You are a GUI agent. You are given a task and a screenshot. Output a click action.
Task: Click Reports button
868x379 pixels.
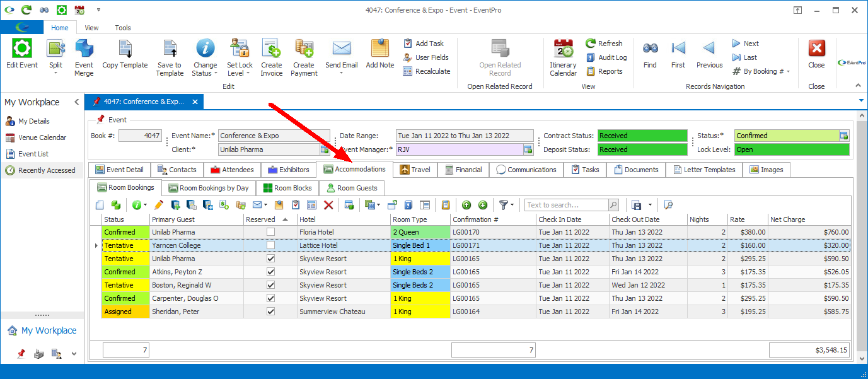tap(605, 71)
